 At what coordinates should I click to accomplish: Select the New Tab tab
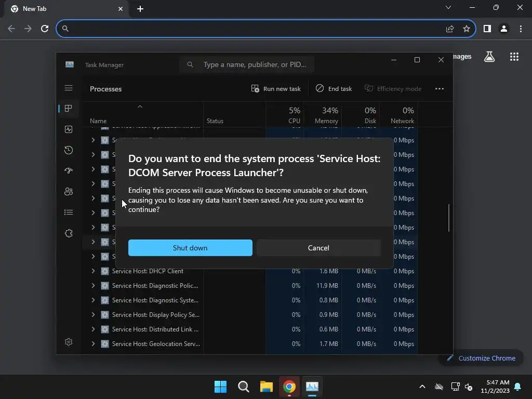coord(66,9)
